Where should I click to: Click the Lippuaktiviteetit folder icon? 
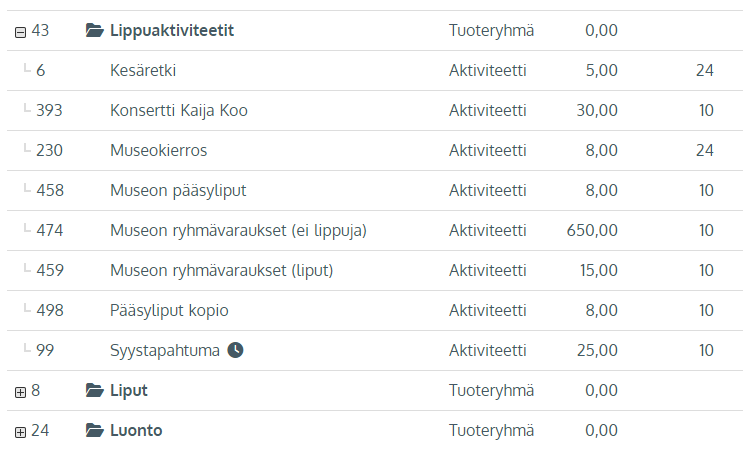point(95,30)
